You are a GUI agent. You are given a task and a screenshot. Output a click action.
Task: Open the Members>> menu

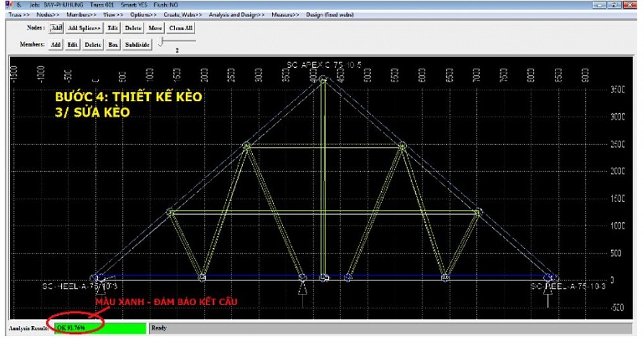tap(80, 13)
